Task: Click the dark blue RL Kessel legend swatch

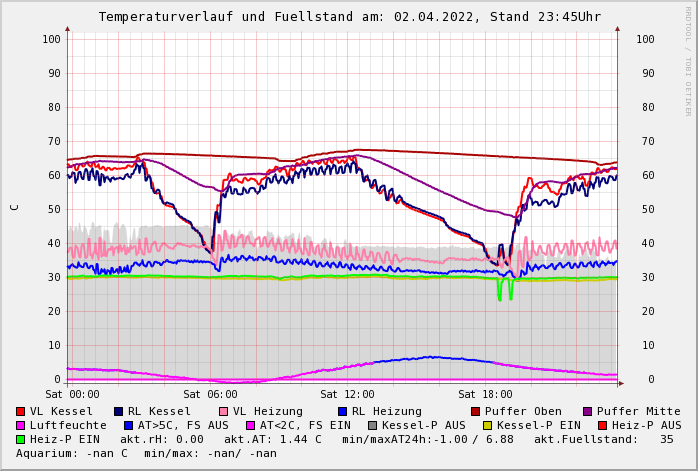Action: pyautogui.click(x=119, y=412)
